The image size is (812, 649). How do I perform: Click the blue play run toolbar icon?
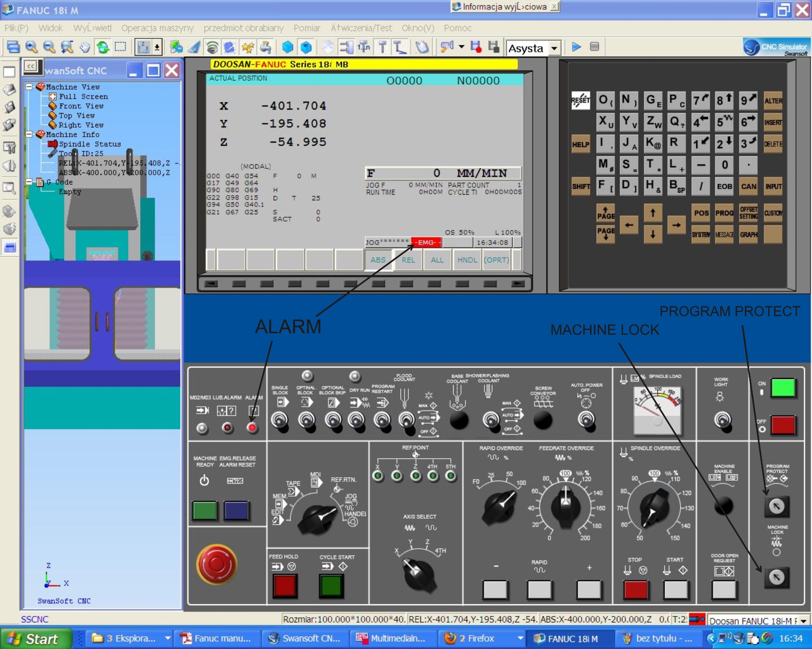576,47
